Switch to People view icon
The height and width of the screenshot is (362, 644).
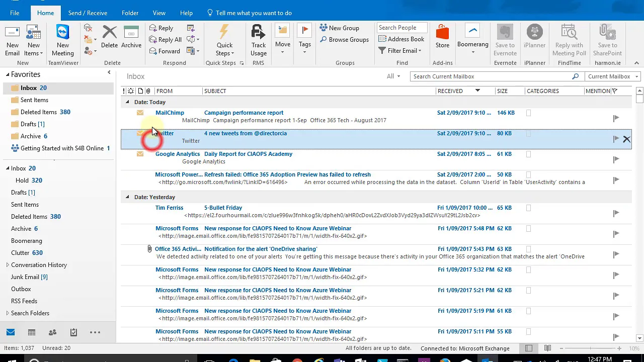tap(52, 332)
